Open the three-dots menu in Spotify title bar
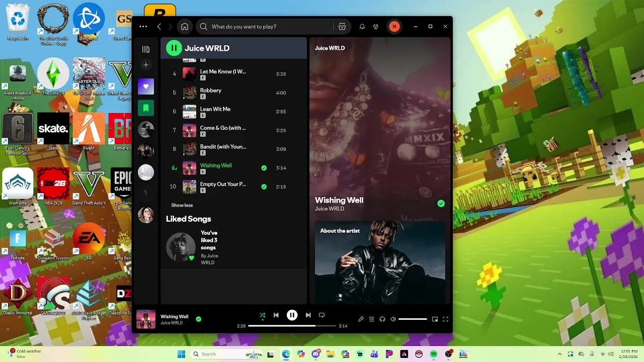The image size is (644, 362). (143, 27)
